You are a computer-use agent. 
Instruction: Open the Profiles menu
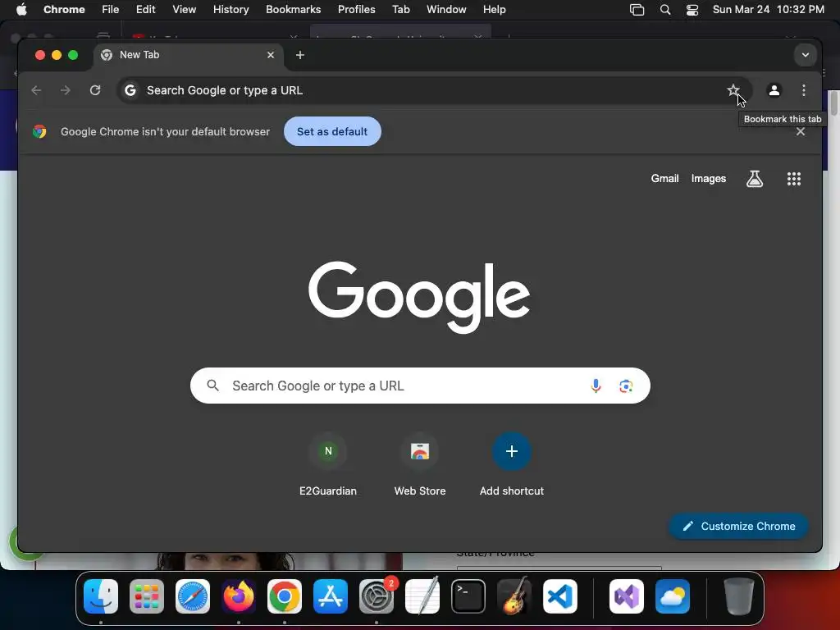coord(356,9)
